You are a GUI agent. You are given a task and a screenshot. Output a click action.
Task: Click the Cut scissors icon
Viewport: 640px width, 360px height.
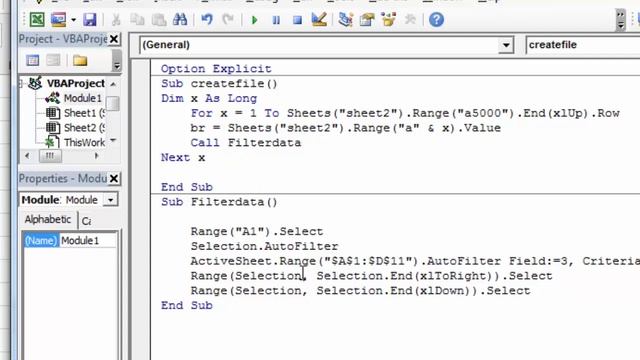[x=116, y=20]
